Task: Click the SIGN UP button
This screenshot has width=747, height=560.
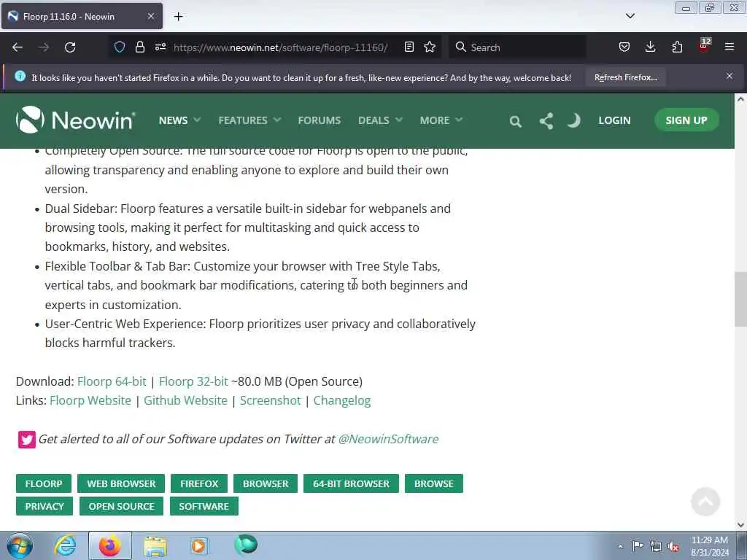Action: (686, 120)
